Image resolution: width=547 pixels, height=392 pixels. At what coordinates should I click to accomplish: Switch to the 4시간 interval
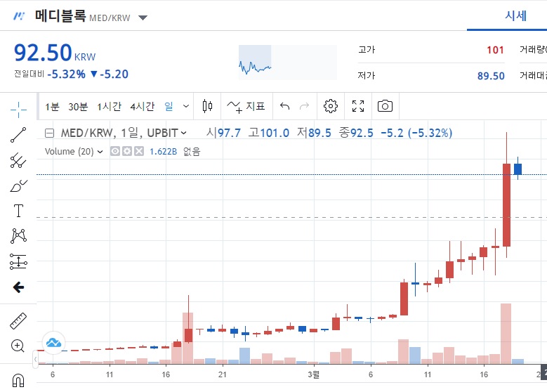[x=143, y=107]
